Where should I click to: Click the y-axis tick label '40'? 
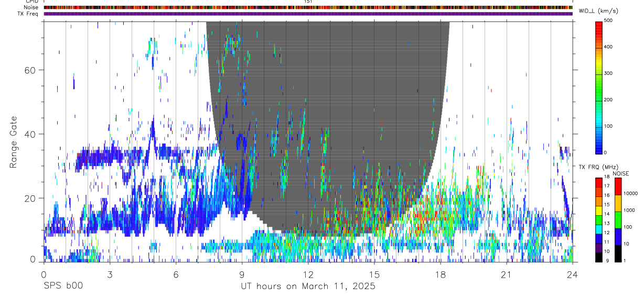click(x=30, y=134)
